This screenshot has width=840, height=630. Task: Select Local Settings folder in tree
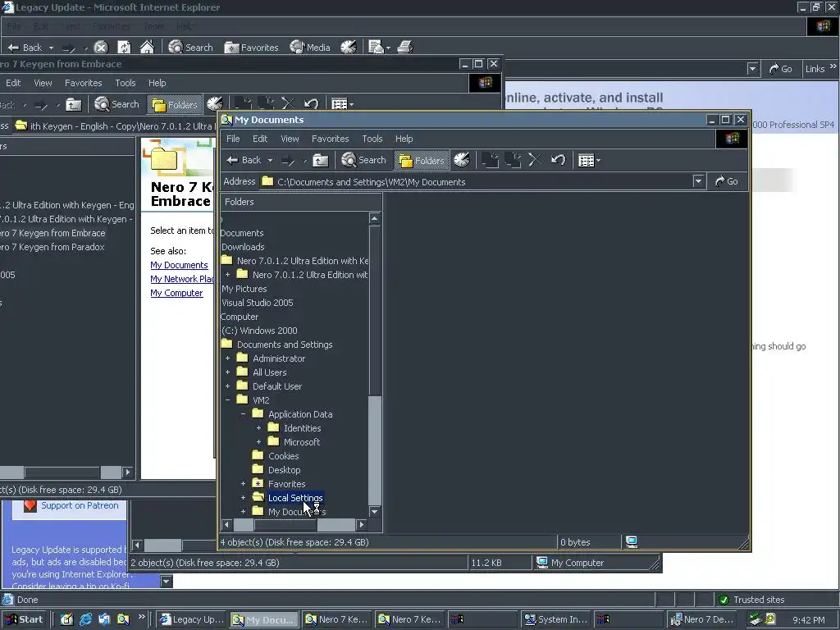tap(295, 498)
